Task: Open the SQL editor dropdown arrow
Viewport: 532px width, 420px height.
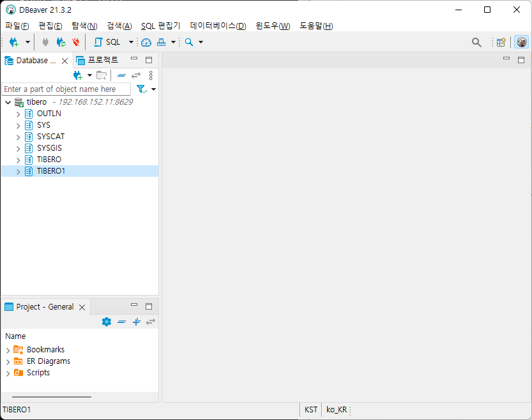Action: pyautogui.click(x=131, y=42)
